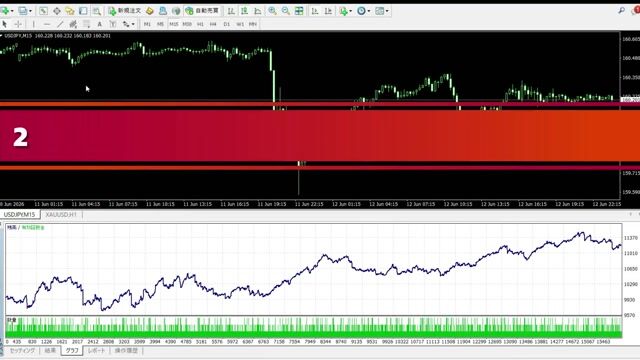Switch timeframe to M15
This screenshot has width=640, height=360.
[174, 24]
